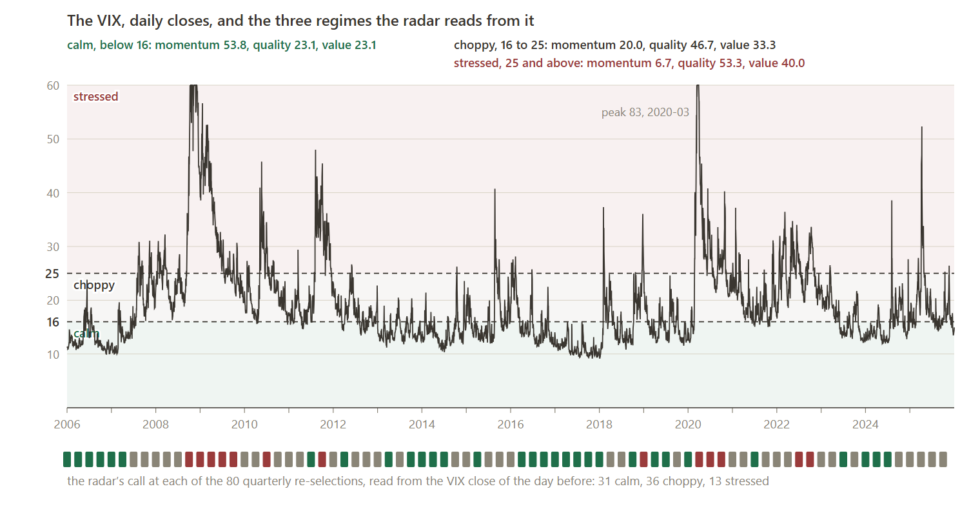Click the y-axis label 50

pos(53,139)
